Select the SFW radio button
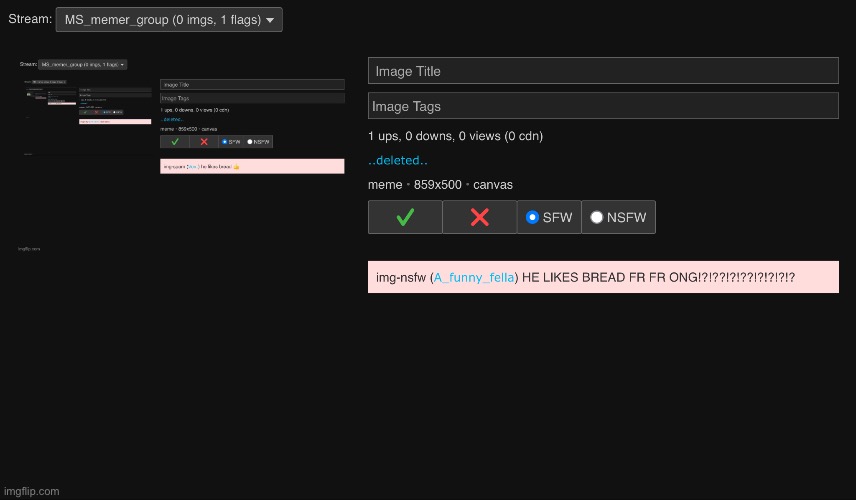856x500 pixels. click(532, 217)
